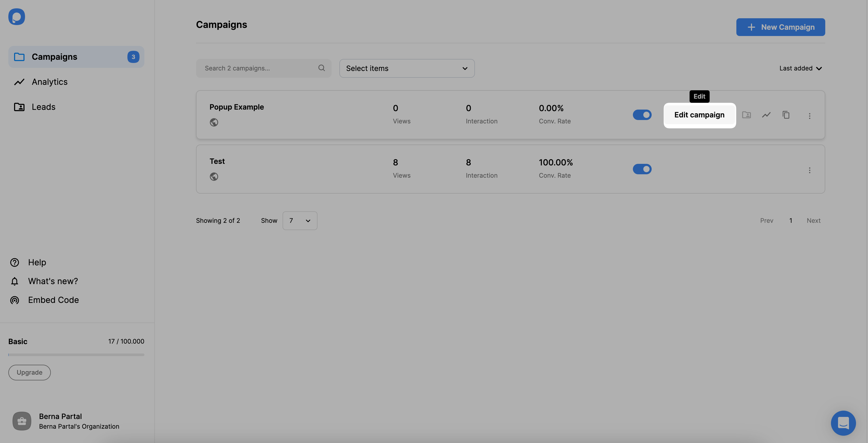Open the Show per-page count dropdown
The width and height of the screenshot is (868, 443).
tap(299, 220)
